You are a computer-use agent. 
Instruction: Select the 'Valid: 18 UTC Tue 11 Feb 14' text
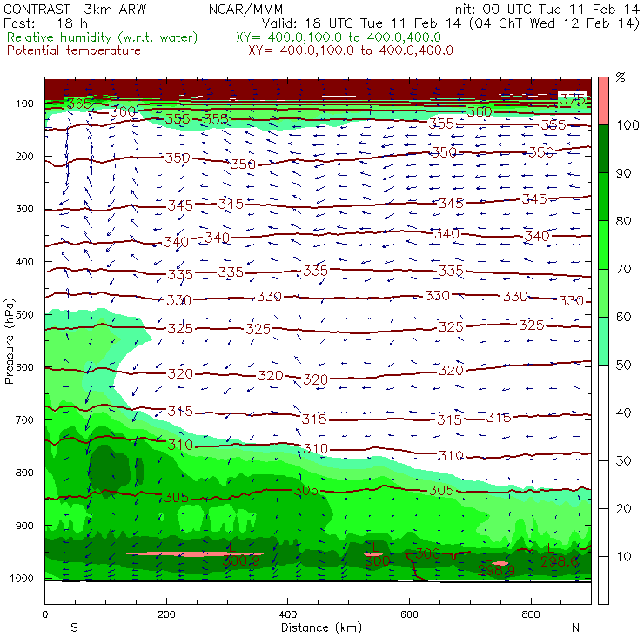pos(361,23)
